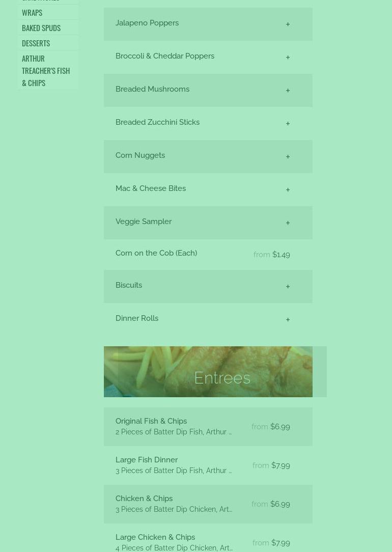This screenshot has width=392, height=552.
Task: Click the plus icon beside Biscuits
Action: coord(288,287)
